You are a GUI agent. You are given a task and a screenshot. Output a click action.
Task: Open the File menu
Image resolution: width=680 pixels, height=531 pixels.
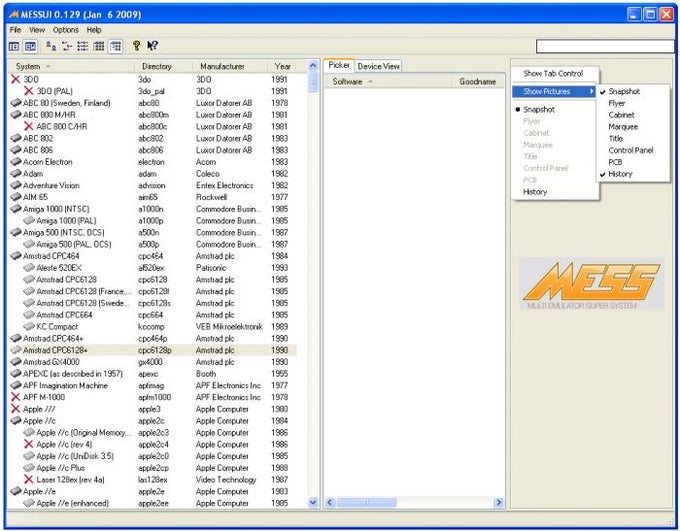pos(15,30)
